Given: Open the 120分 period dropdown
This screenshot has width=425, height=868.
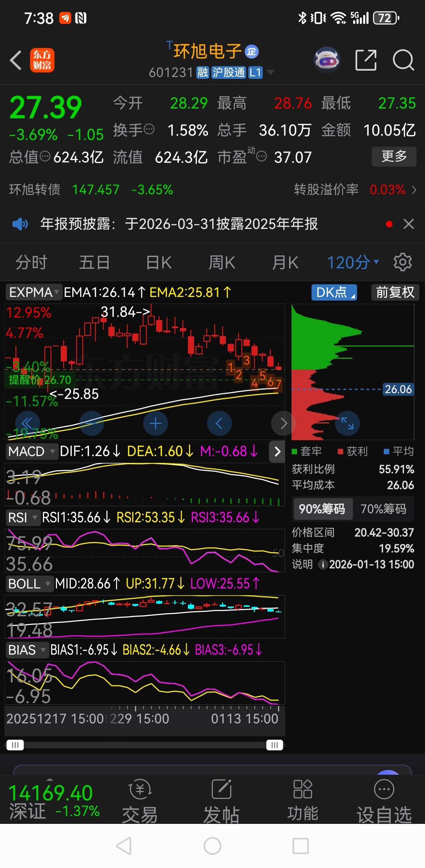Looking at the screenshot, I should click(353, 262).
